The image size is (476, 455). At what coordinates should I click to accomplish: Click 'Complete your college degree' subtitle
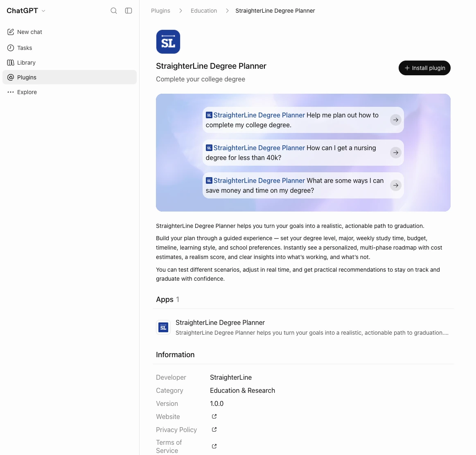tap(201, 79)
